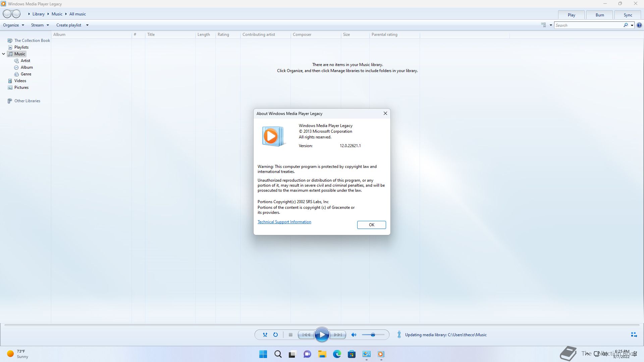Open File Explorer from taskbar
Screen dimensions: 644x362
[x=322, y=354]
